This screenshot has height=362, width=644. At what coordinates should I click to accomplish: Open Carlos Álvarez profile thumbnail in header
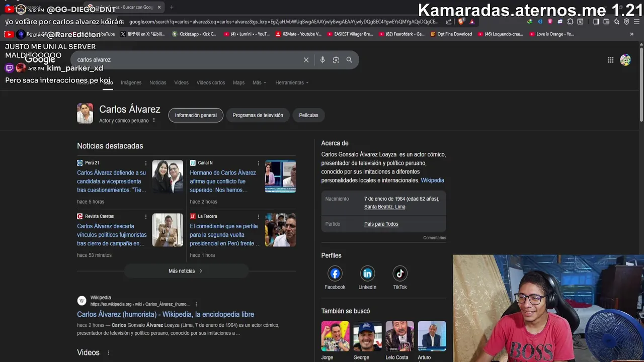[x=85, y=114]
